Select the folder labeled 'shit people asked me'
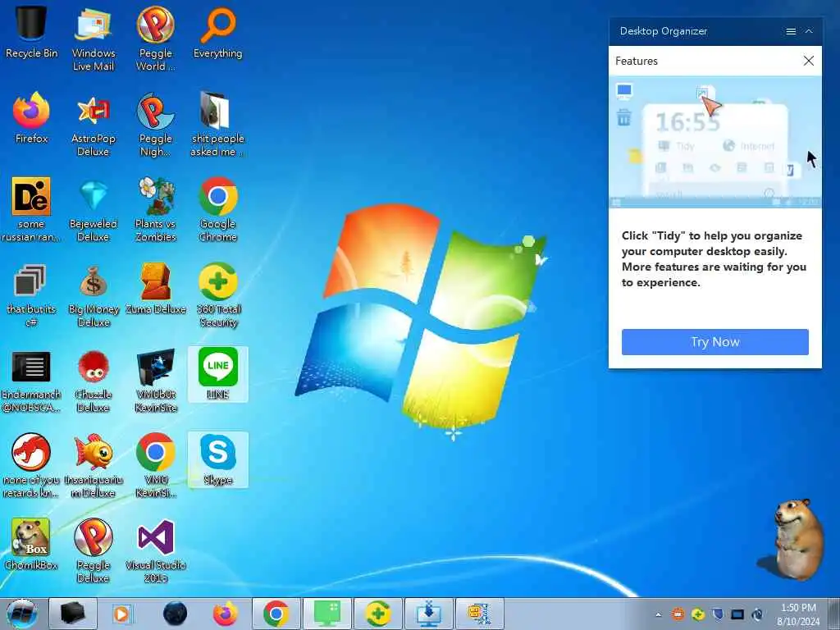 pos(217,123)
